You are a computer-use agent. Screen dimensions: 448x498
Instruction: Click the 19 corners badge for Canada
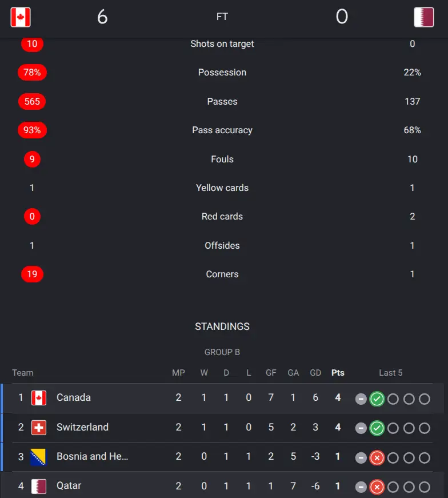pos(32,274)
